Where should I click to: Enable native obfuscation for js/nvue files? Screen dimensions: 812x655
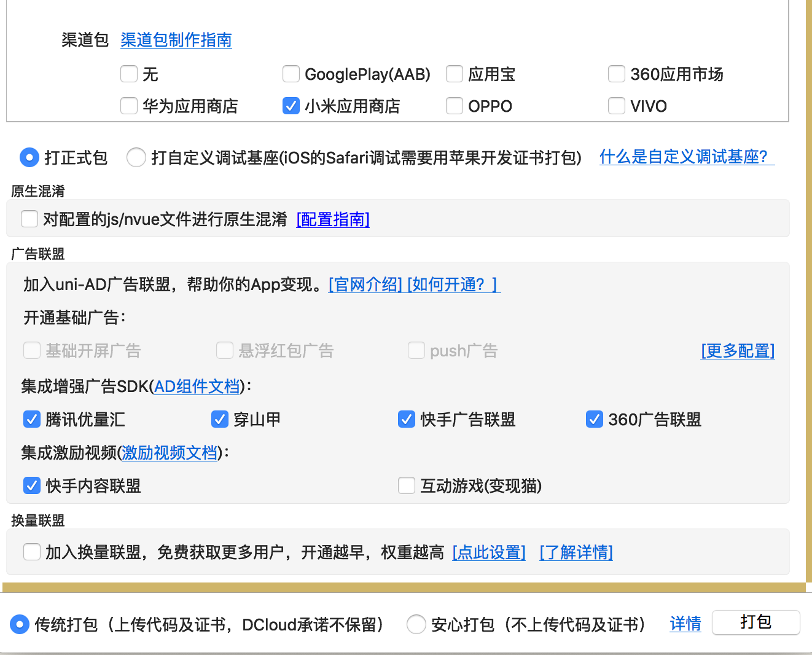(x=29, y=219)
